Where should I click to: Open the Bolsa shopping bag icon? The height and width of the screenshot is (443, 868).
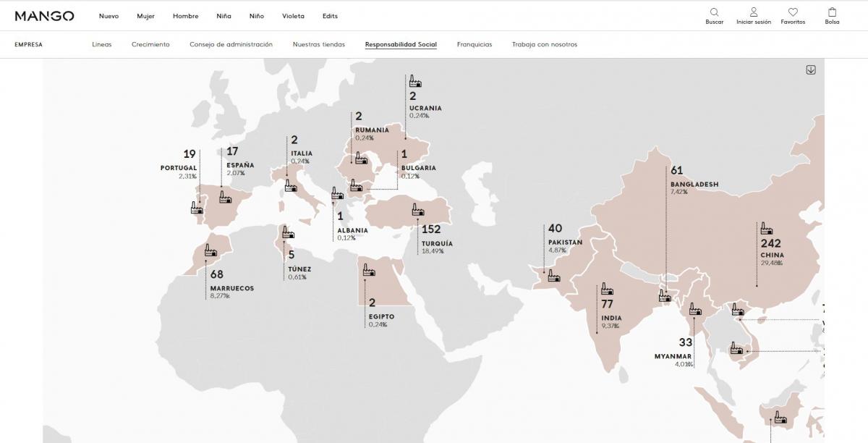[x=830, y=12]
